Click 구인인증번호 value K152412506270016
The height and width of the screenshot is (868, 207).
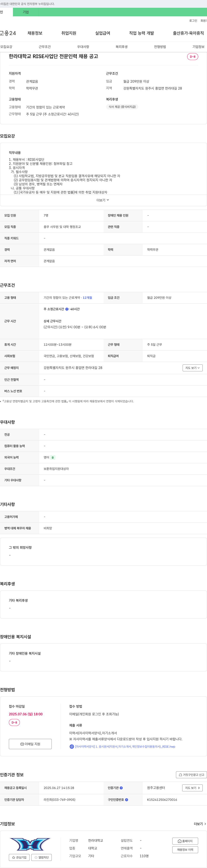coord(162,800)
